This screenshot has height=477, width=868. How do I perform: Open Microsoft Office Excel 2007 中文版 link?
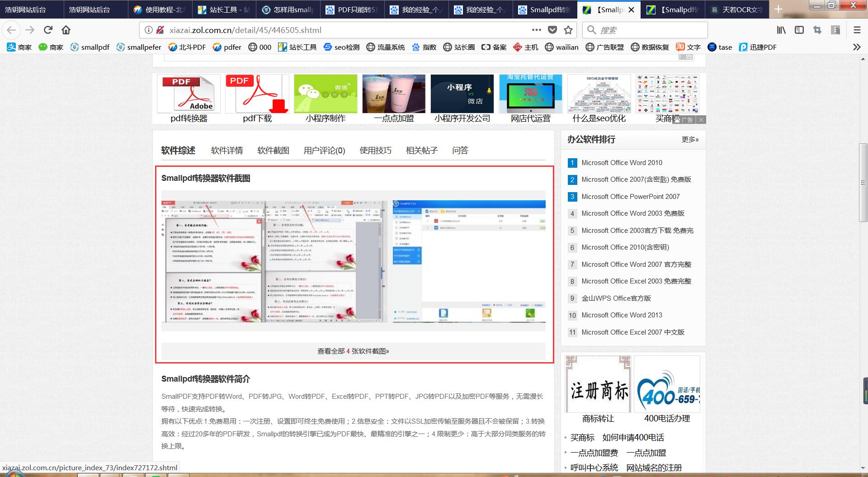pos(633,332)
